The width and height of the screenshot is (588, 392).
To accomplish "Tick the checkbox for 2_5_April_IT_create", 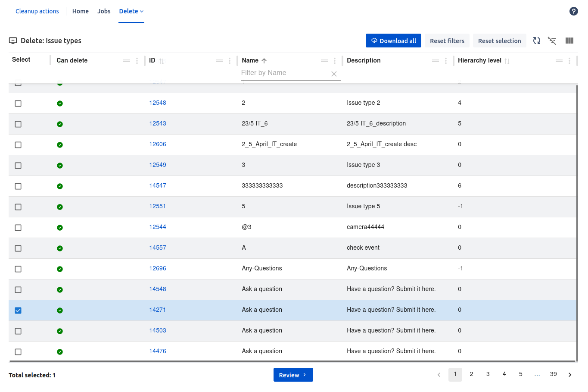I will 18,145.
